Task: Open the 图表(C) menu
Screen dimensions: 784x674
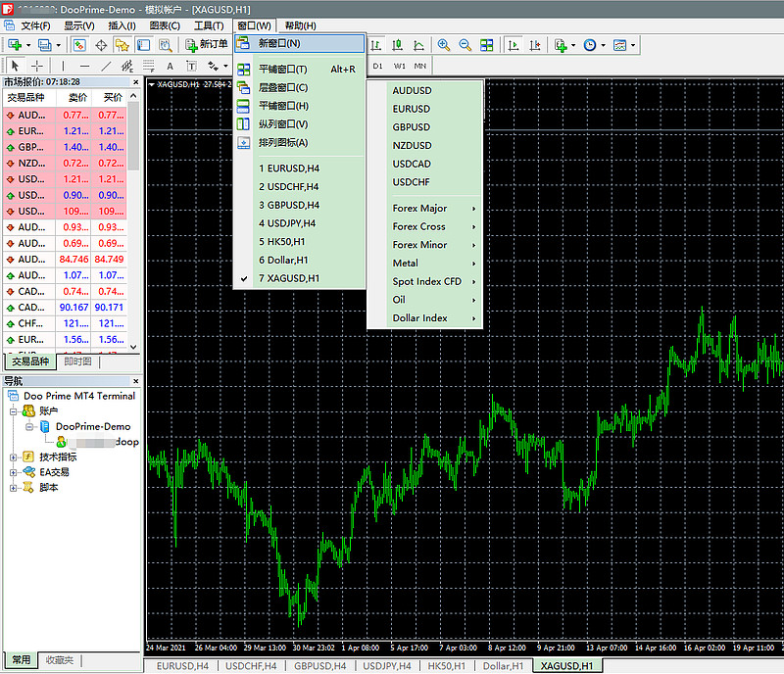Action: coord(165,25)
